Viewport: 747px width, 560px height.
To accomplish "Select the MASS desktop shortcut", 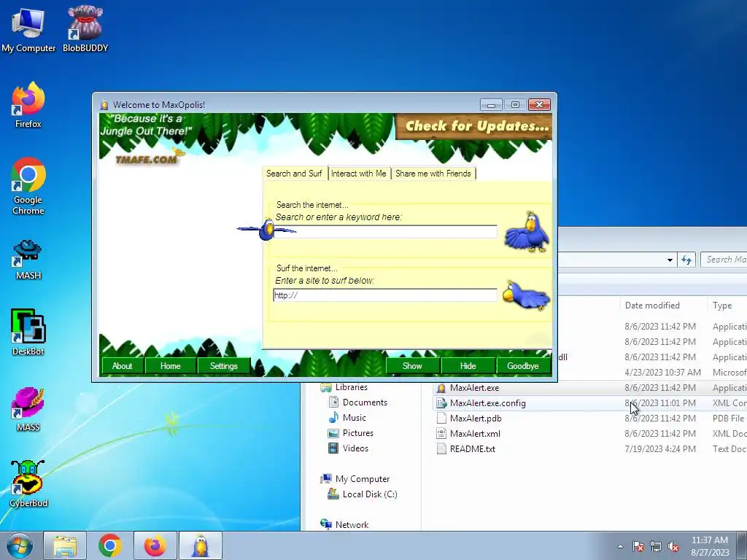I will [28, 410].
